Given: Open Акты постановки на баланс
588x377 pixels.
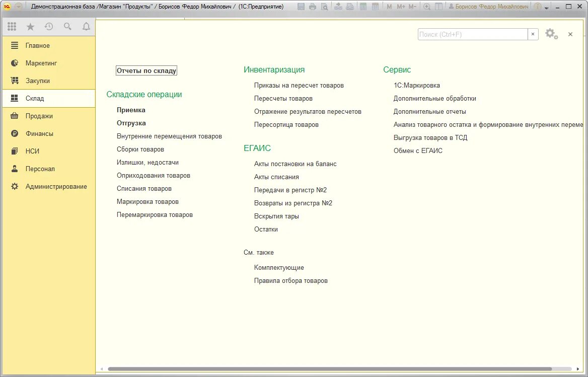Looking at the screenshot, I should click(295, 164).
